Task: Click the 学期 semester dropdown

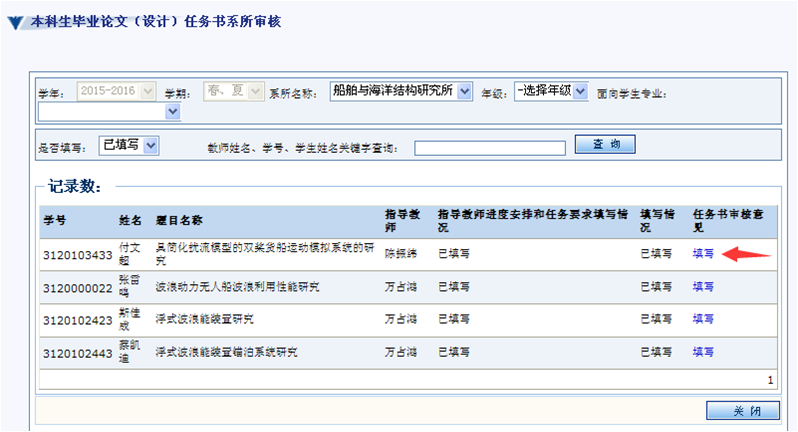Action: (234, 92)
